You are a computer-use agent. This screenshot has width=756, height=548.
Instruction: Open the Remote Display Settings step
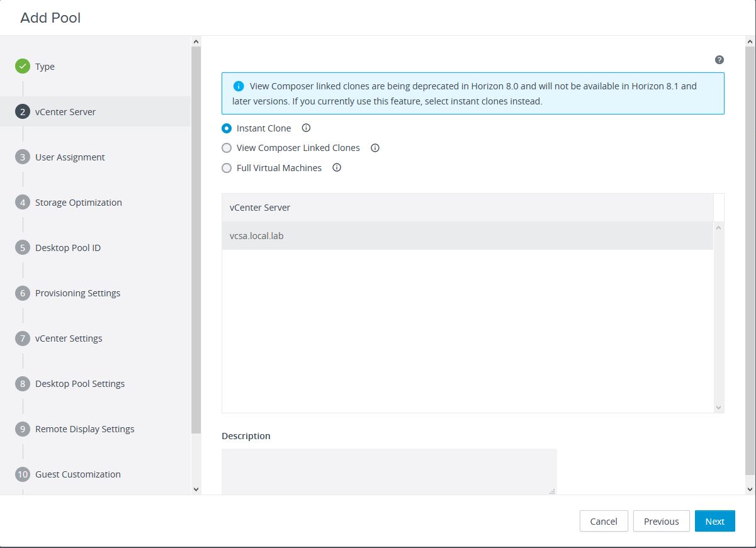[85, 429]
